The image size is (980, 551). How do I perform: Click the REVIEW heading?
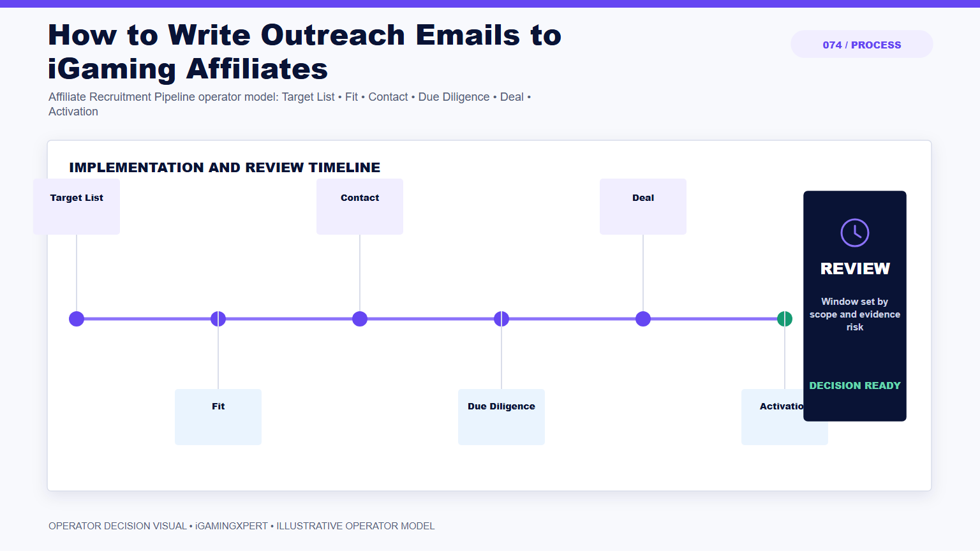855,268
